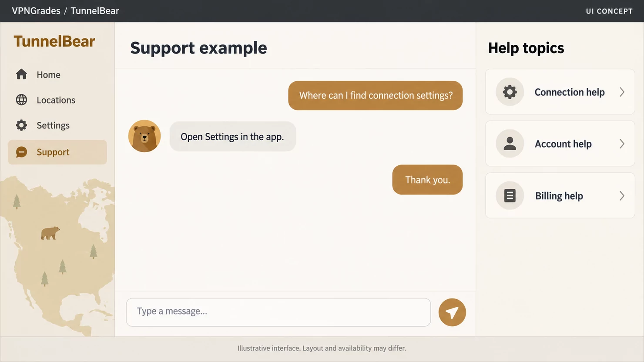Open the Connection help topic
Image resolution: width=644 pixels, height=362 pixels.
click(x=560, y=92)
